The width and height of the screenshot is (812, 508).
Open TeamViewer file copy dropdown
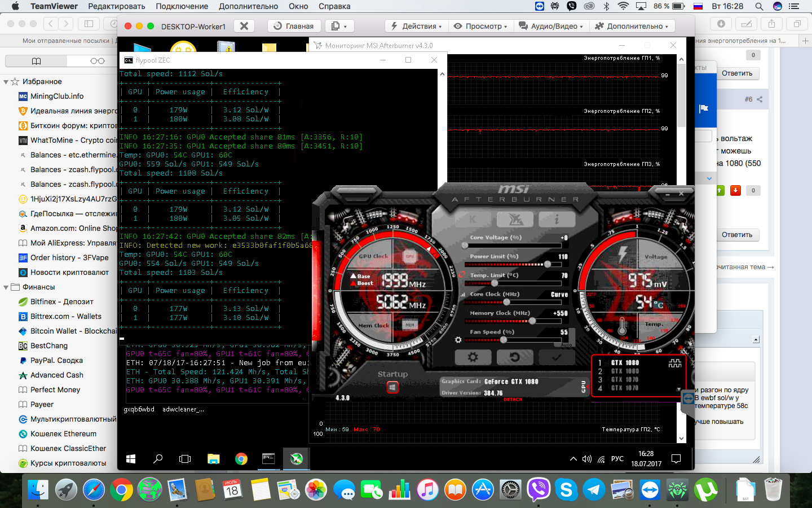click(x=339, y=26)
